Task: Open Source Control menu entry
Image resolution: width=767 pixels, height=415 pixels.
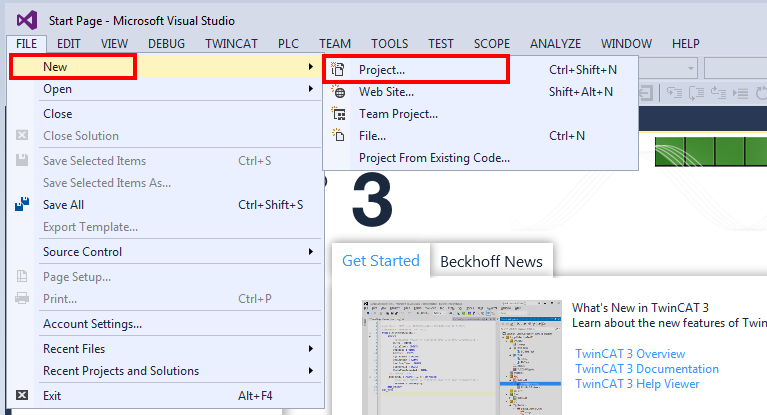Action: (165, 252)
